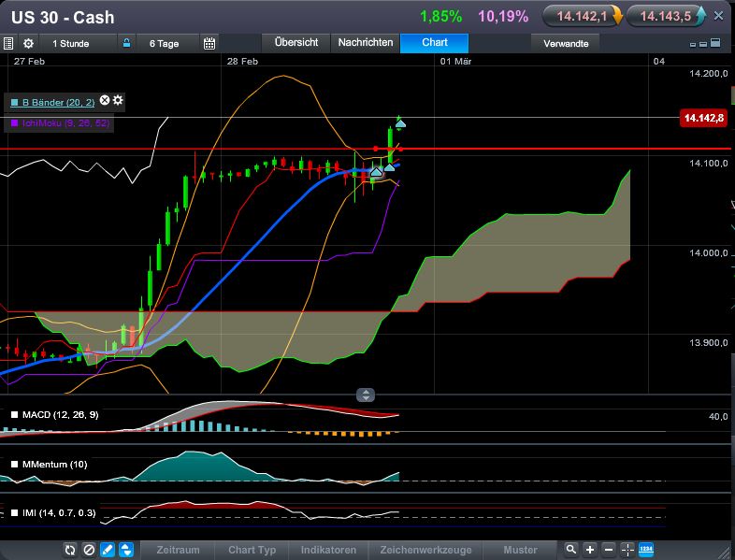735x560 pixels.
Task: Click the US 30 - Cash title
Action: (x=63, y=18)
